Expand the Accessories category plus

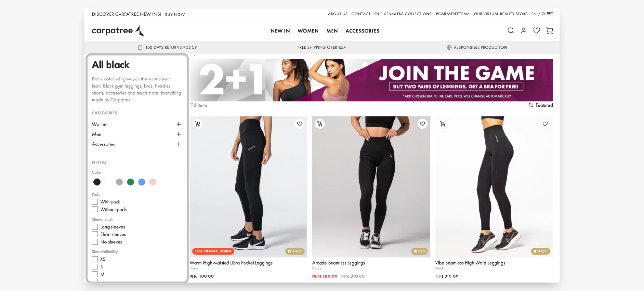coord(179,144)
